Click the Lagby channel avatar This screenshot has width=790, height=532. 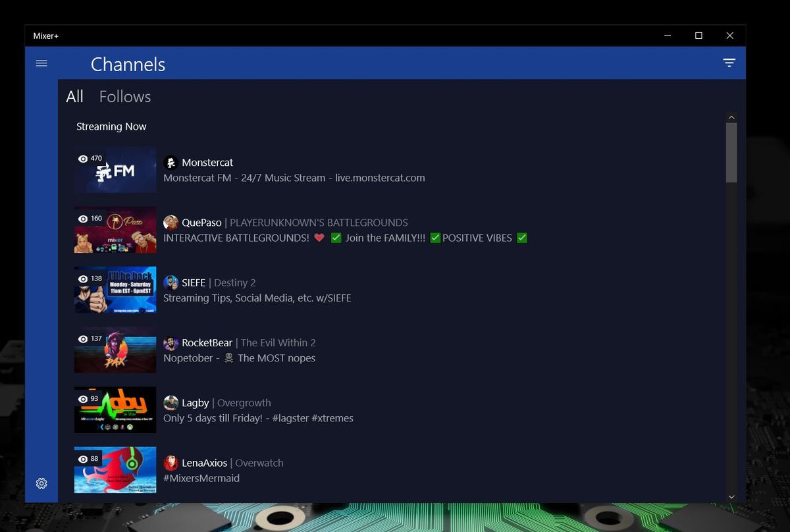tap(171, 402)
